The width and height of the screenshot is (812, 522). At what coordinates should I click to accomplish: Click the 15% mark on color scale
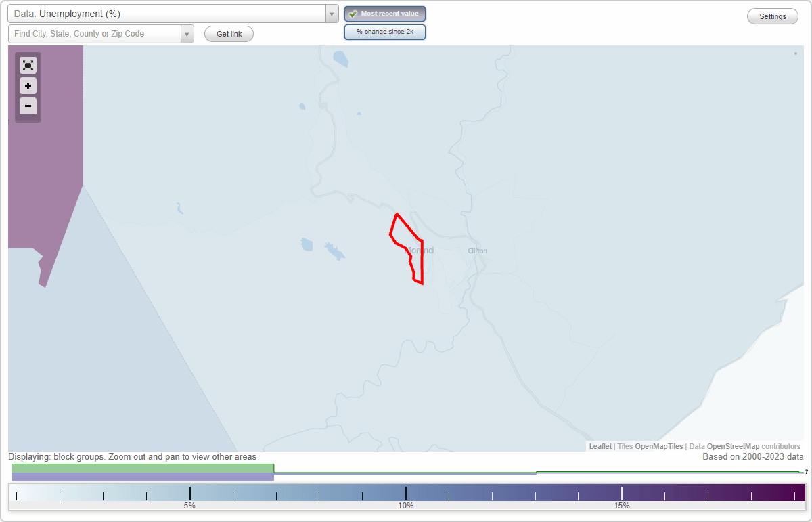coord(622,506)
